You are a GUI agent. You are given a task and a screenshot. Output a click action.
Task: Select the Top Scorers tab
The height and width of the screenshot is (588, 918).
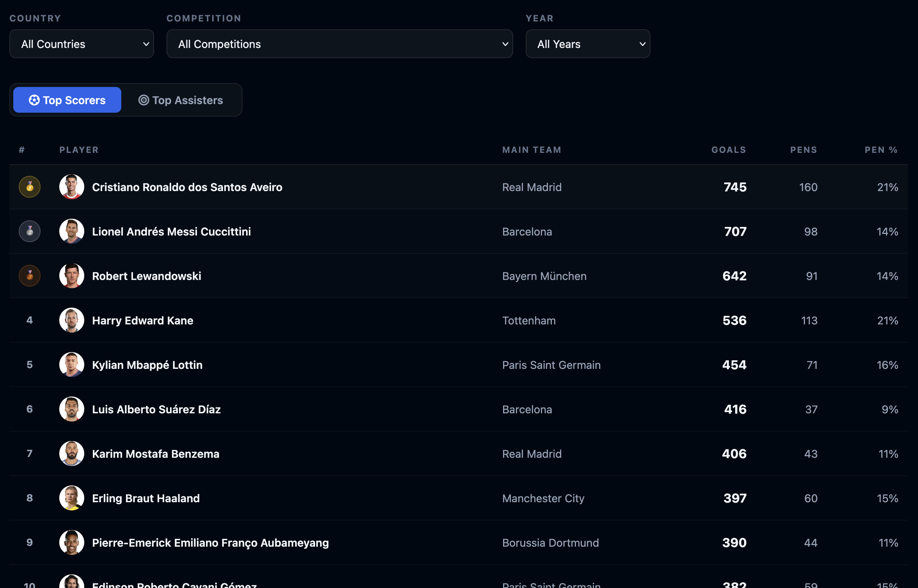point(67,100)
